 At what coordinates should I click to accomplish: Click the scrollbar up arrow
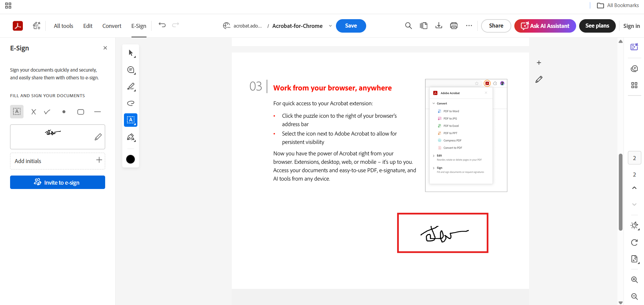pyautogui.click(x=620, y=41)
